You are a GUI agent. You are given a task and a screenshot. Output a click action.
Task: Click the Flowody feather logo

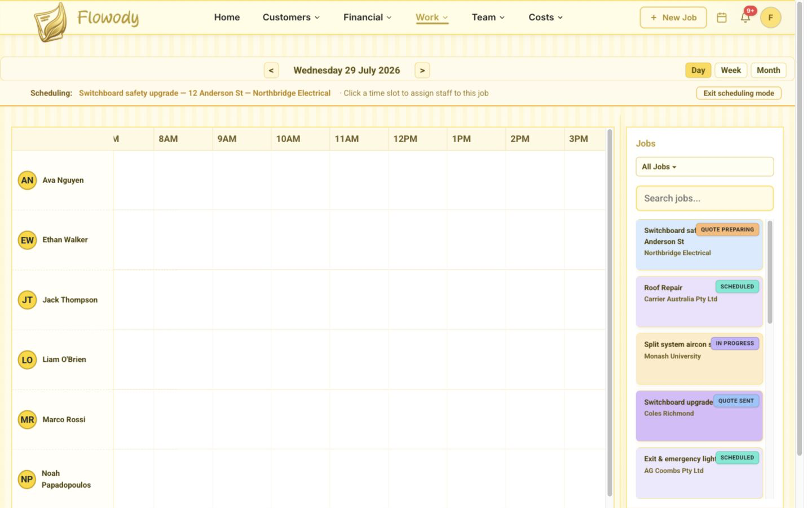(x=50, y=22)
